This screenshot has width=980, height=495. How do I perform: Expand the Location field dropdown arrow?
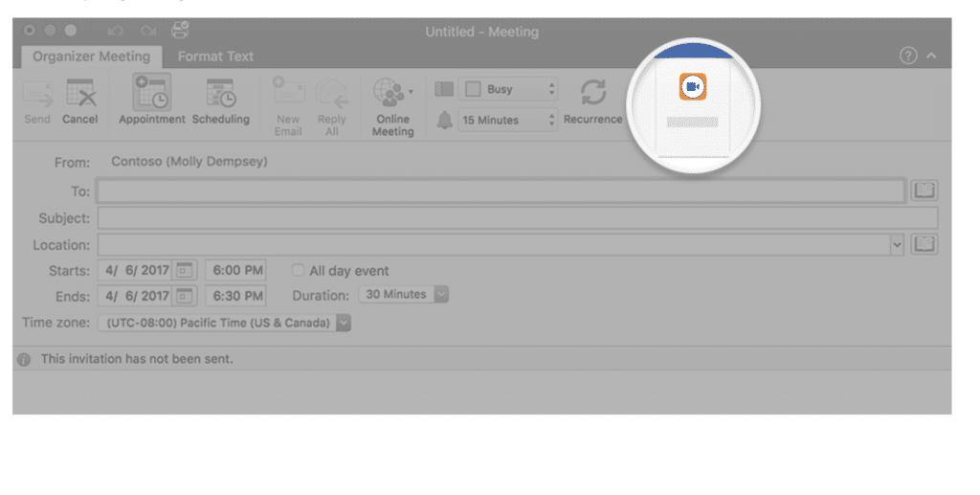897,244
